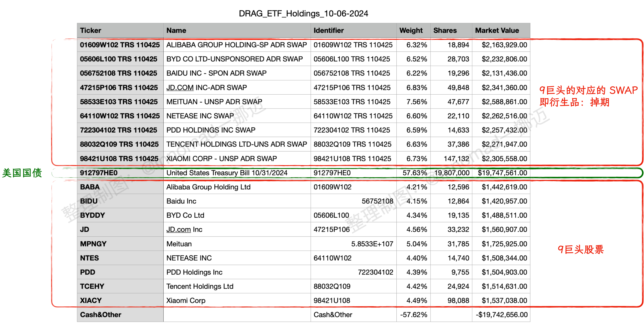The width and height of the screenshot is (644, 329).
Task: Select Tencent Holdings Ltd name cell
Action: (x=237, y=286)
